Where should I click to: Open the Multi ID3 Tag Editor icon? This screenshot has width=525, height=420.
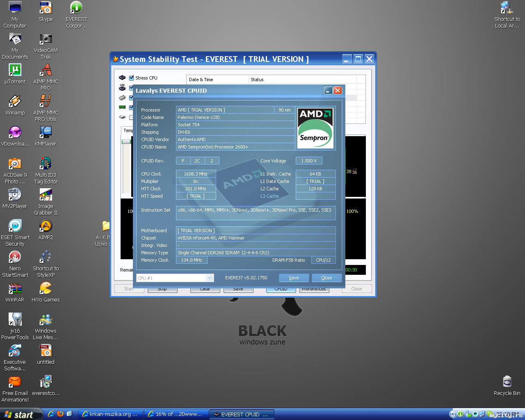coord(46,171)
